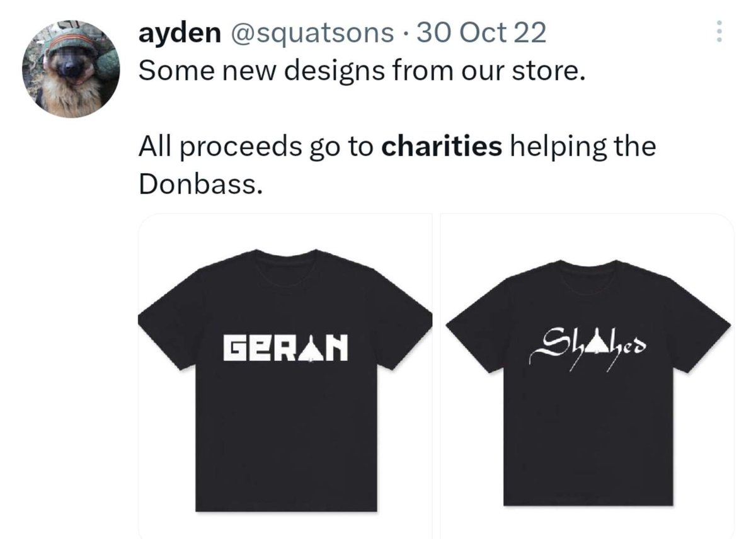This screenshot has height=539, width=756.
Task: Open the GERAN t-shirt image
Action: coord(285,376)
